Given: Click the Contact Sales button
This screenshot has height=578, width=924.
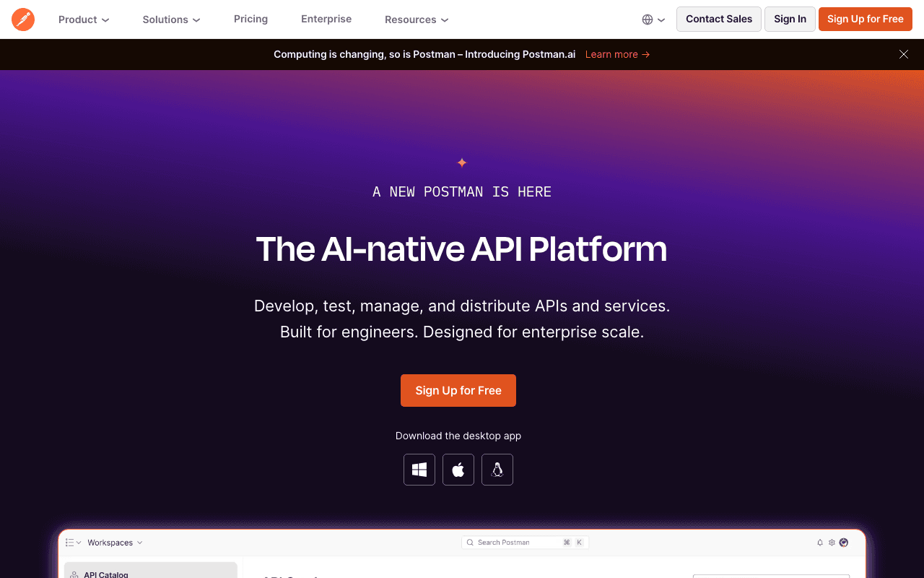Looking at the screenshot, I should (719, 19).
